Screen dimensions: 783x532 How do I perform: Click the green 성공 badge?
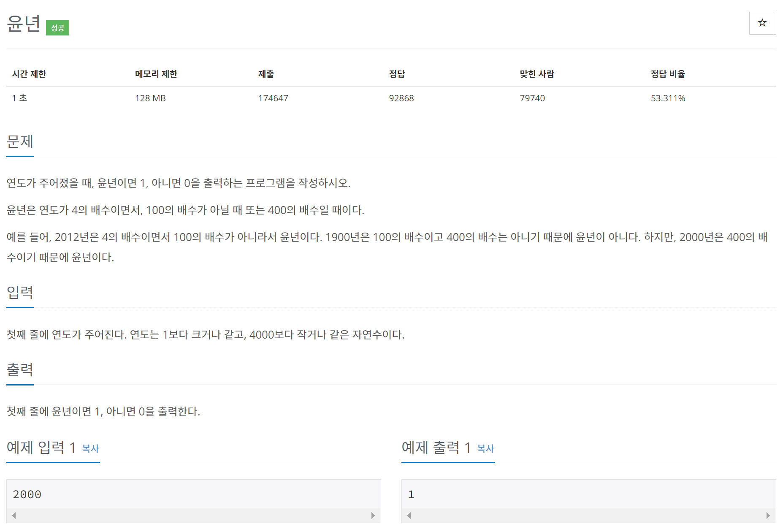click(x=57, y=28)
